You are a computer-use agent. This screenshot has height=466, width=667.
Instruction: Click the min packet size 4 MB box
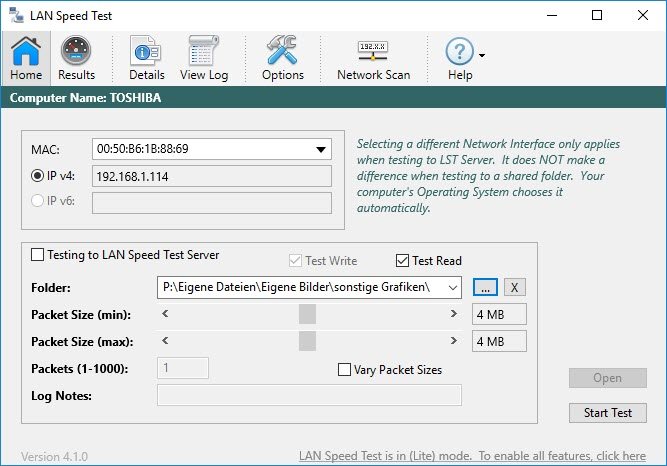pos(499,314)
